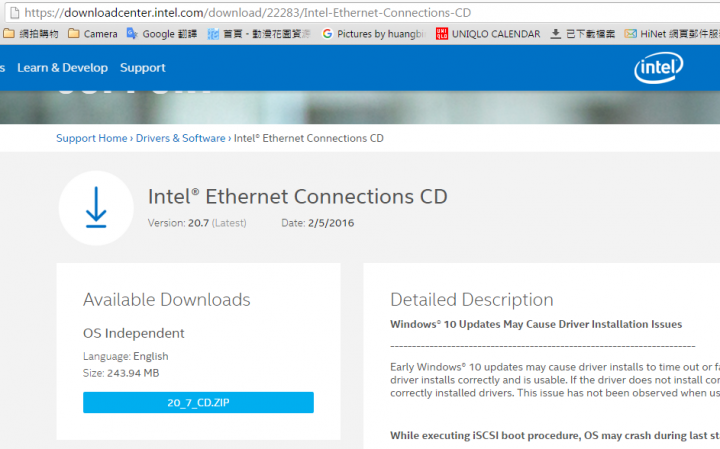Screen dimensions: 720x449
Task: Click the Intel Ethernet Connections CD heading
Action: [297, 196]
